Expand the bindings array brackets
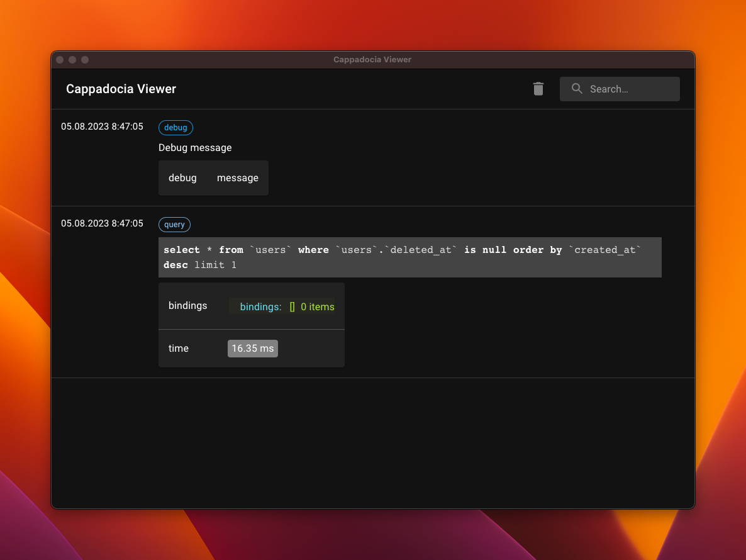 [292, 307]
